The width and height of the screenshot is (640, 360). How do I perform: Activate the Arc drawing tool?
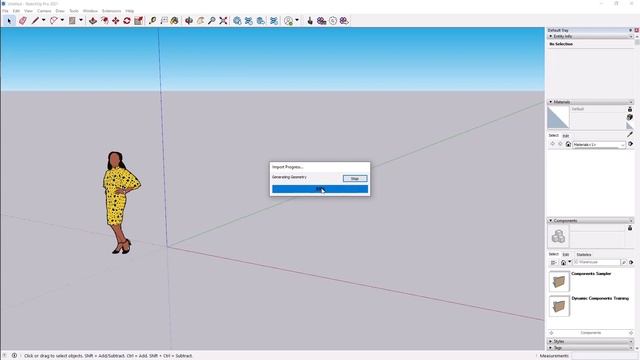[53, 20]
